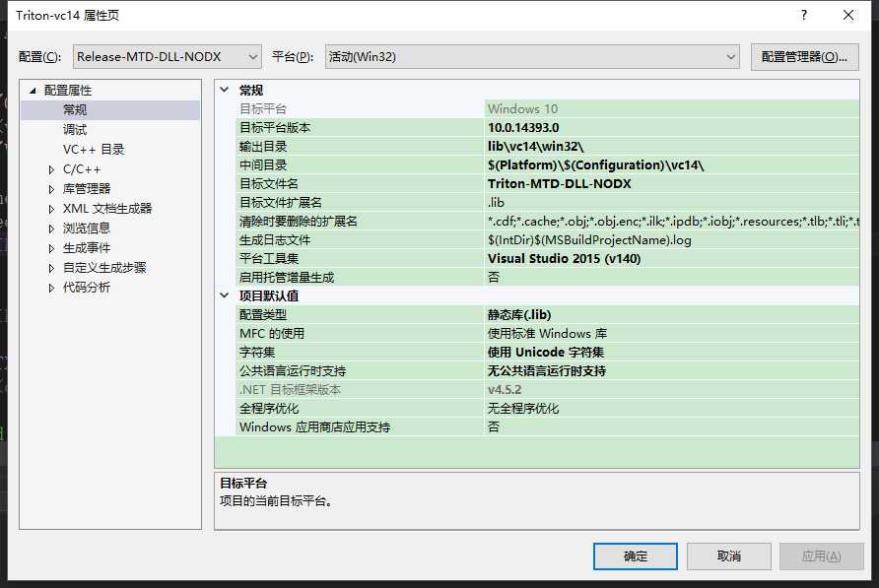
Task: Select 常规 in the tree
Action: point(75,110)
